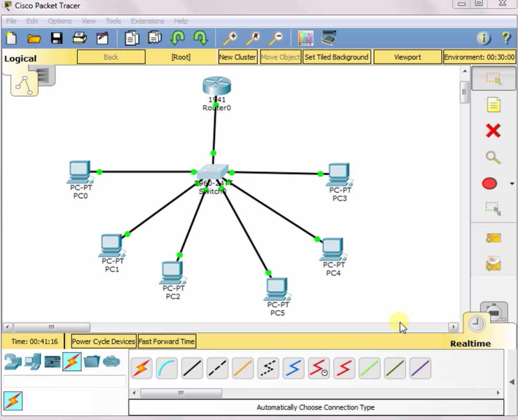Select the Serial DCE red clock cable
The width and height of the screenshot is (518, 420).
pyautogui.click(x=318, y=368)
